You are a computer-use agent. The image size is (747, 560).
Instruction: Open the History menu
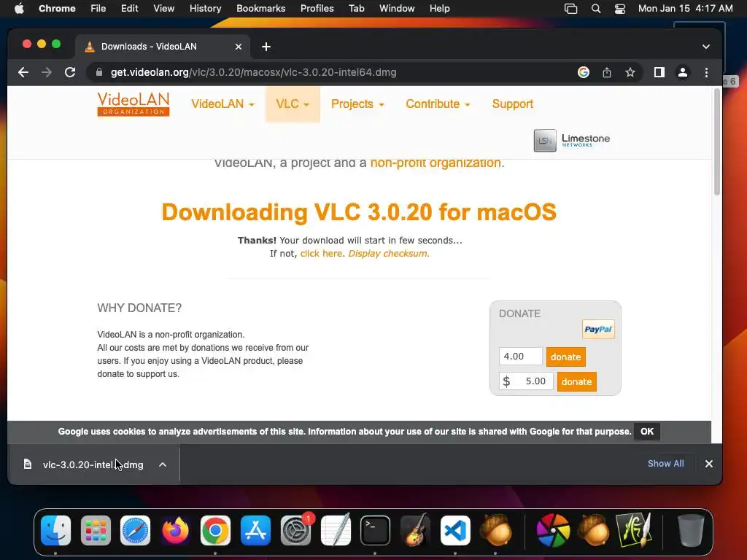point(205,9)
